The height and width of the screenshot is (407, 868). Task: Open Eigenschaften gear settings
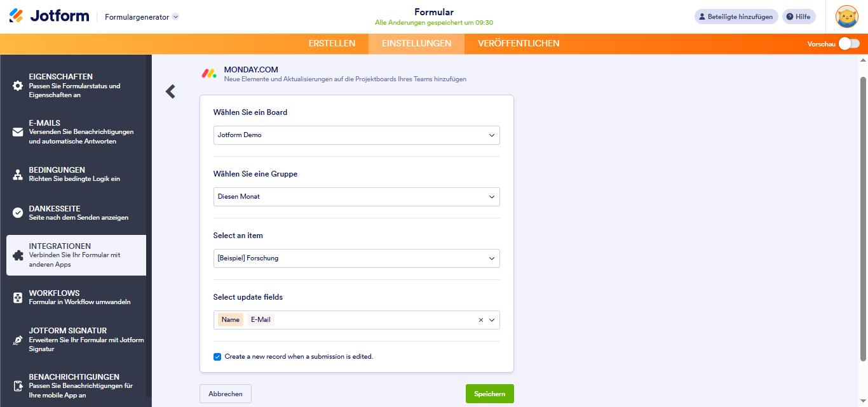tap(18, 86)
